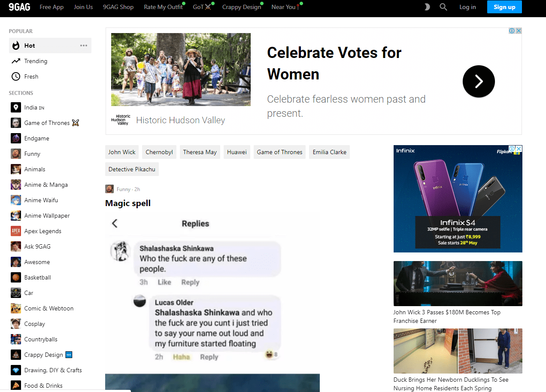Select the Game of Thrones tag

coord(279,152)
